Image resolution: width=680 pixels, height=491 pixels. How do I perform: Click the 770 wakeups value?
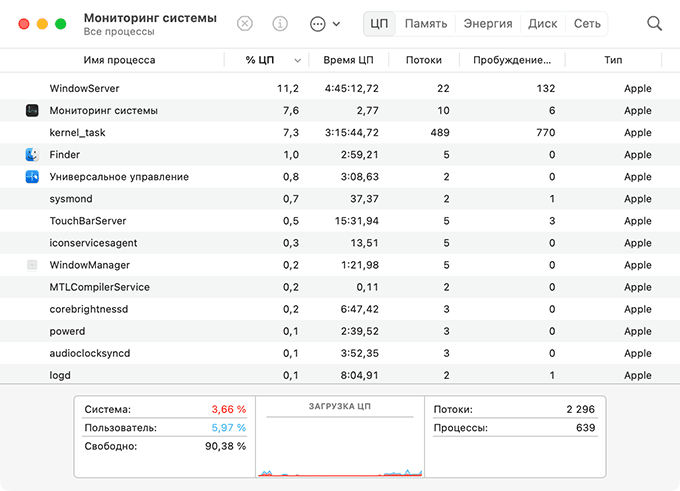pyautogui.click(x=546, y=132)
